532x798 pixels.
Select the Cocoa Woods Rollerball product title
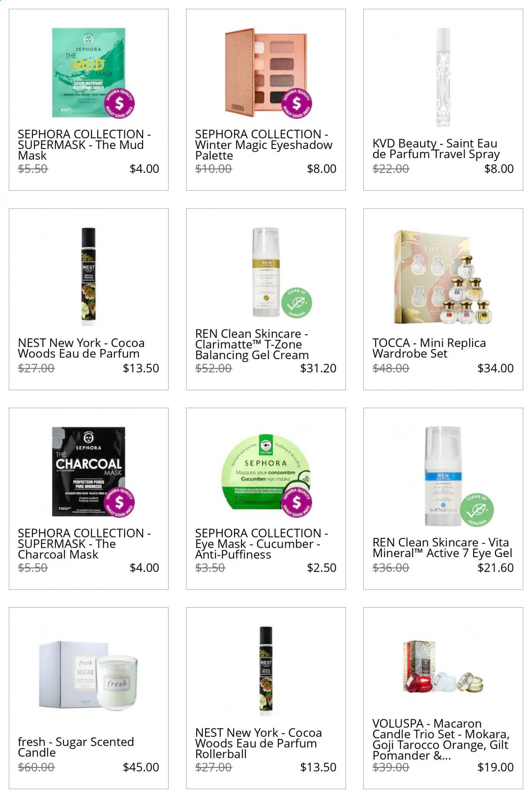259,744
